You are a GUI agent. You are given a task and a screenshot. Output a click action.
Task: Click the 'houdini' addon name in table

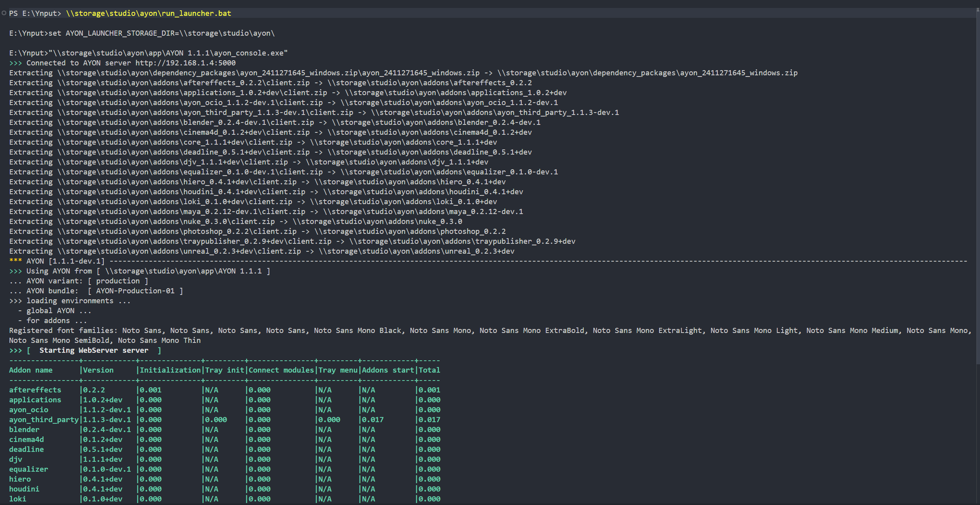pyautogui.click(x=24, y=489)
